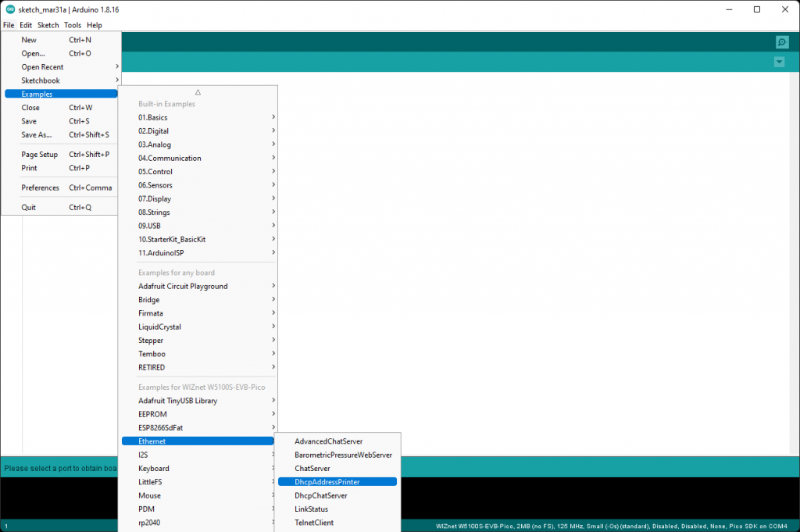This screenshot has width=800, height=532.
Task: Expand Sketchbook submenu
Action: tap(61, 80)
